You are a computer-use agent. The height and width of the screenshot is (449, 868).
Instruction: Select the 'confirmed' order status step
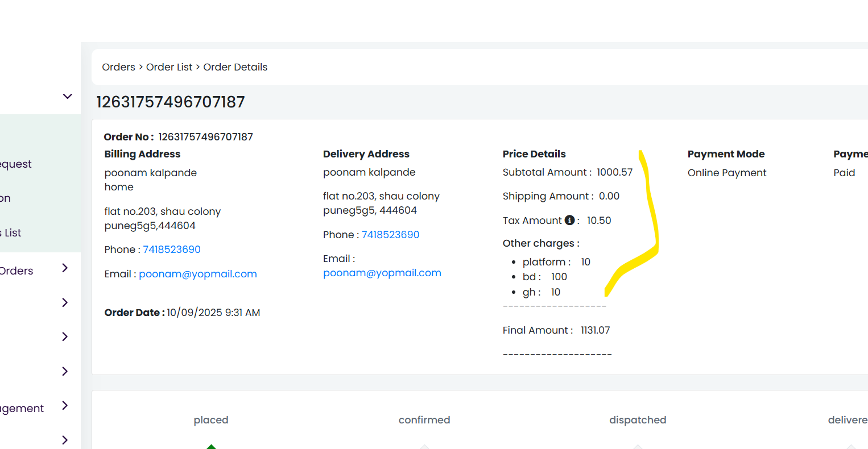click(x=424, y=420)
